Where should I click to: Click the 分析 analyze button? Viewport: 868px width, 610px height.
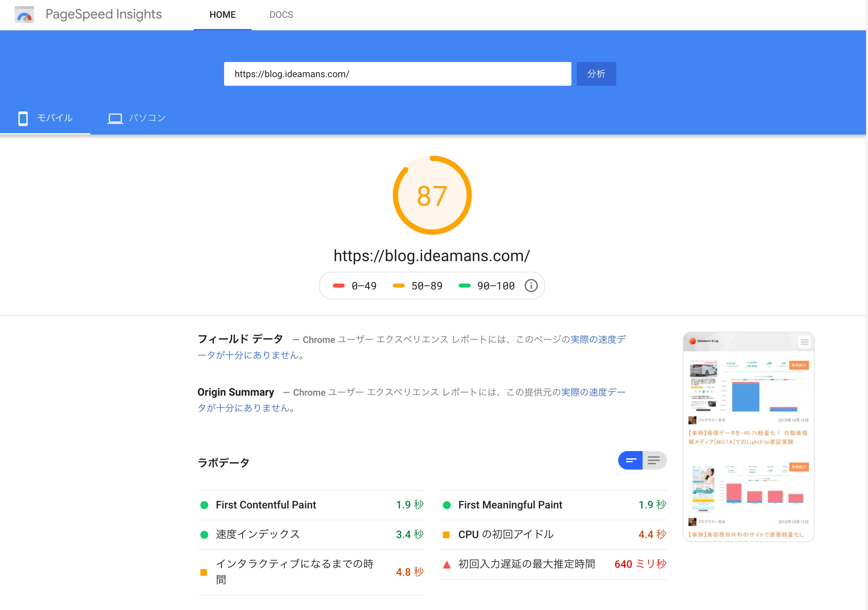[x=596, y=74]
